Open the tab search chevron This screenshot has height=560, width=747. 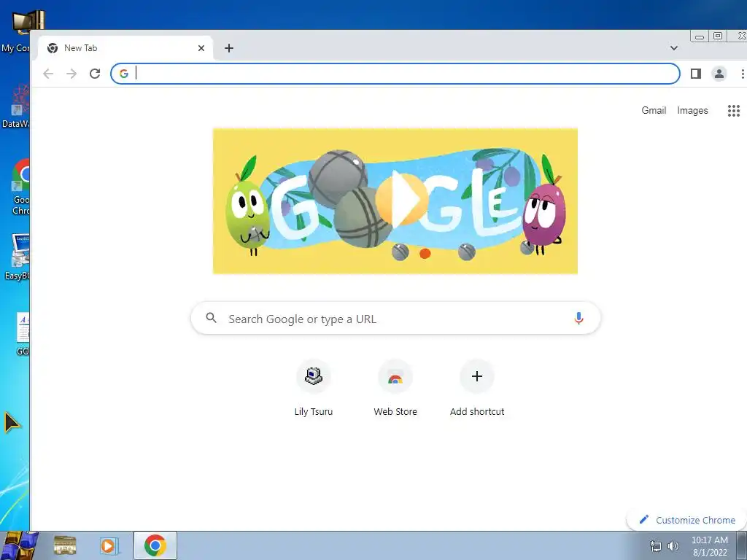click(673, 47)
